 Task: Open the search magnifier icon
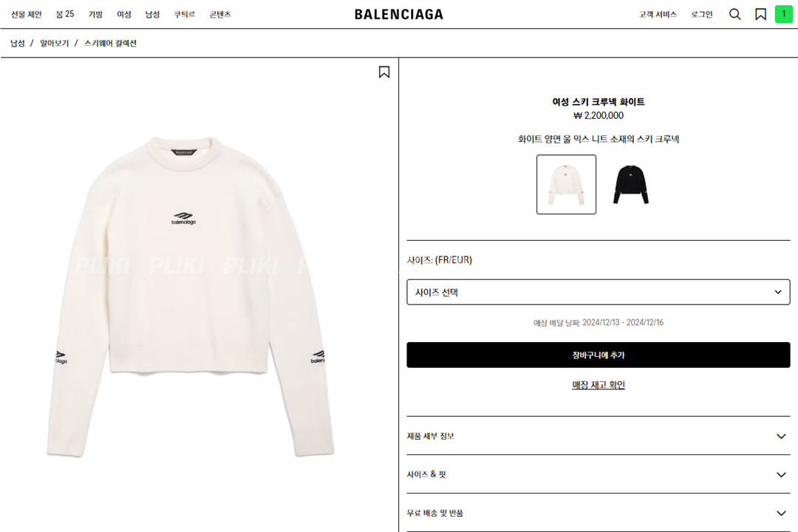735,14
